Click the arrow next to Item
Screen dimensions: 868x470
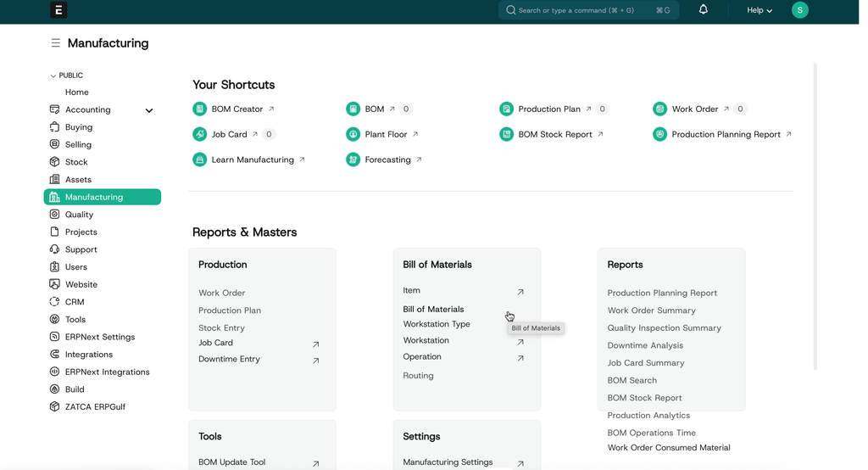(x=520, y=292)
